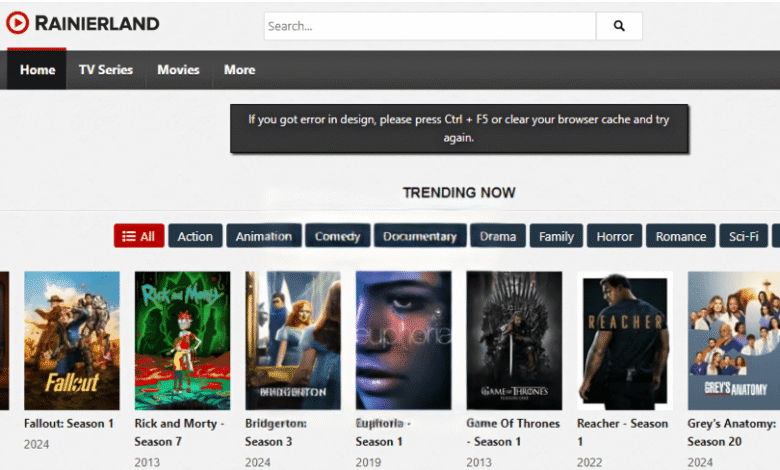Viewport: 780px width, 470px height.
Task: Open the Reacher poster thumbnail
Action: coord(625,340)
